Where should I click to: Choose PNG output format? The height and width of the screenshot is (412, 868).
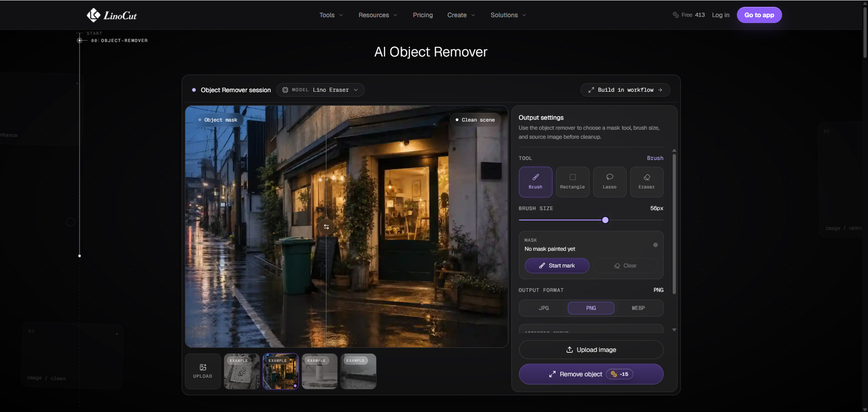591,308
